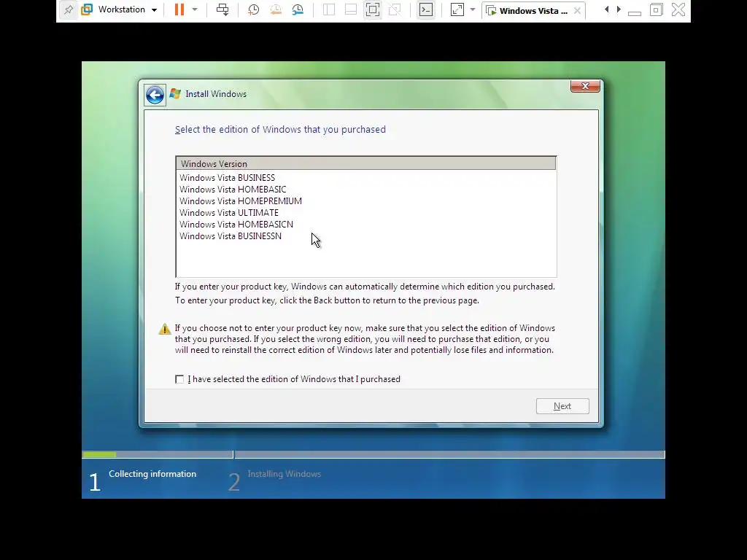Revert to the previous snapshot
Image resolution: width=747 pixels, height=560 pixels.
pos(276,9)
